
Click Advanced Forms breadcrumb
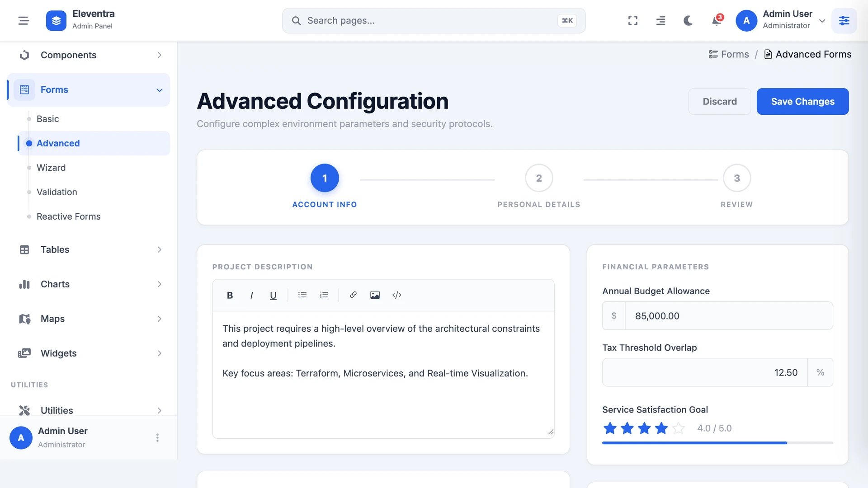(808, 55)
